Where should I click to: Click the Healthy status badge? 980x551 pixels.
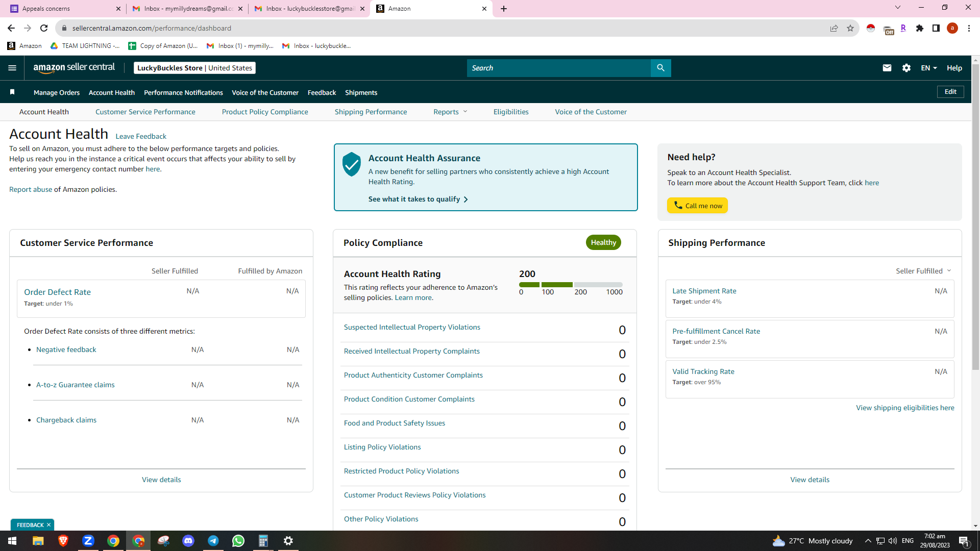click(603, 242)
